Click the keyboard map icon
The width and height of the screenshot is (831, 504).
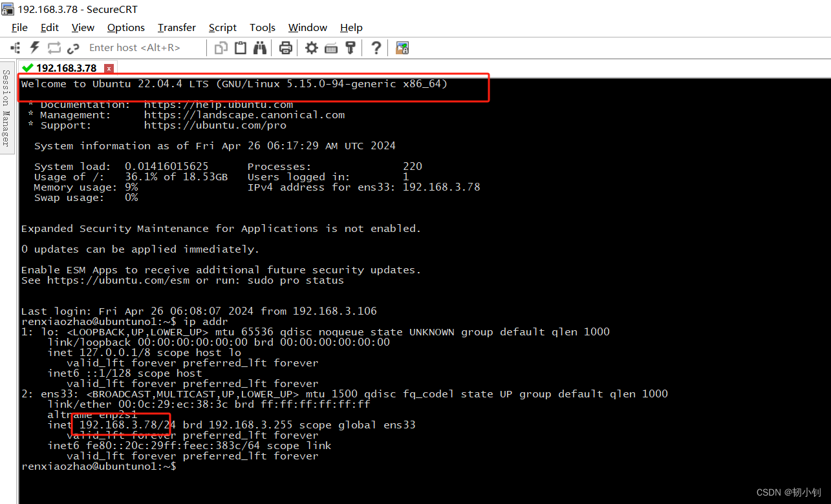point(331,47)
